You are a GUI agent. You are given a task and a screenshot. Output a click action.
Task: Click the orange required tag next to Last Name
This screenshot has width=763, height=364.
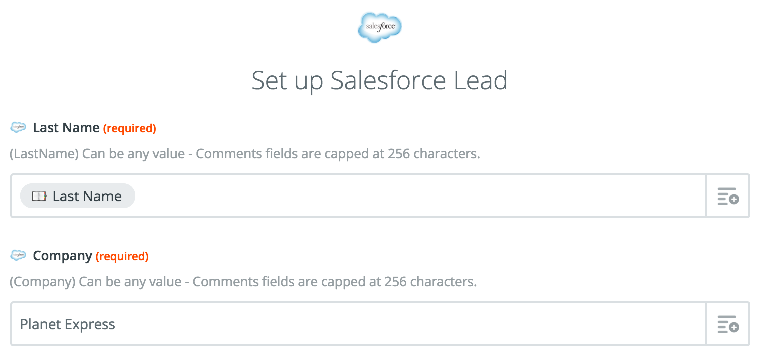coord(129,128)
